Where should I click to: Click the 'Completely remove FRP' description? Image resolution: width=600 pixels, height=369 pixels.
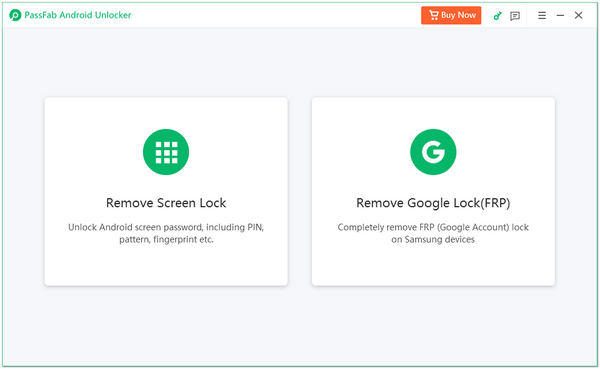point(433,233)
